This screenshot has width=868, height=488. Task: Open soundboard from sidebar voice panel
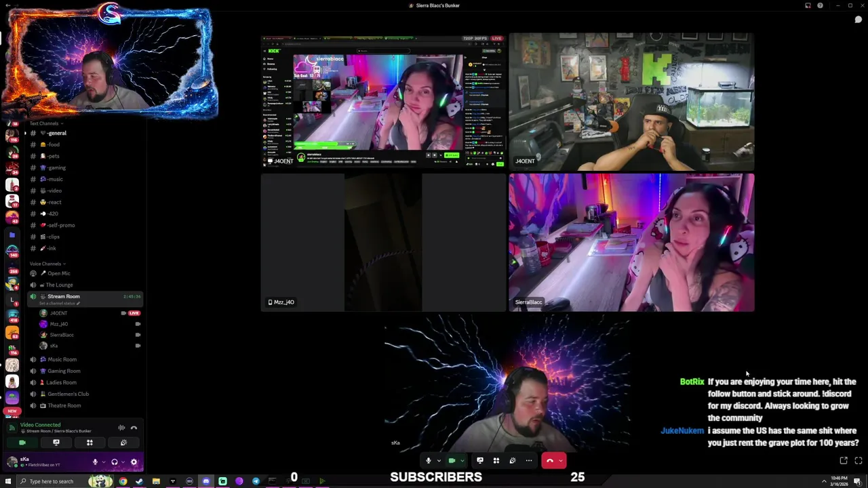[123, 443]
